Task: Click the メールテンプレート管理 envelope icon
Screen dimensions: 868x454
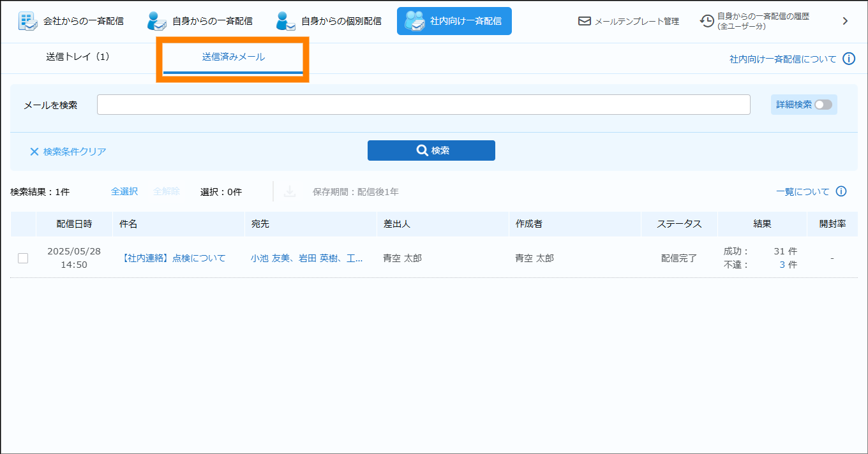Action: pyautogui.click(x=584, y=21)
